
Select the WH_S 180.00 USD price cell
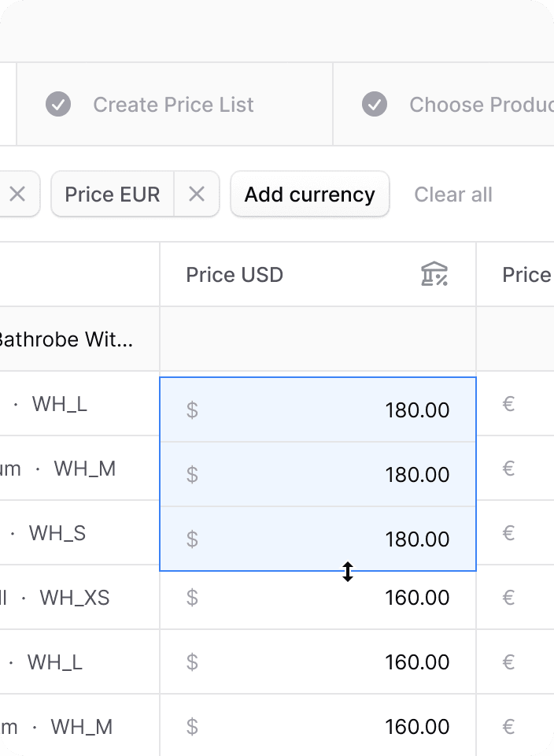coord(318,539)
